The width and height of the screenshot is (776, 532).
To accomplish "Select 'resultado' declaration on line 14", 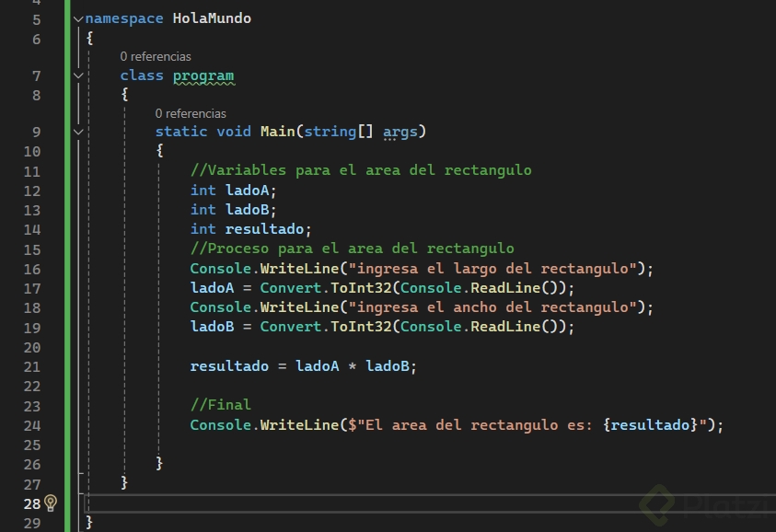I will coord(264,229).
